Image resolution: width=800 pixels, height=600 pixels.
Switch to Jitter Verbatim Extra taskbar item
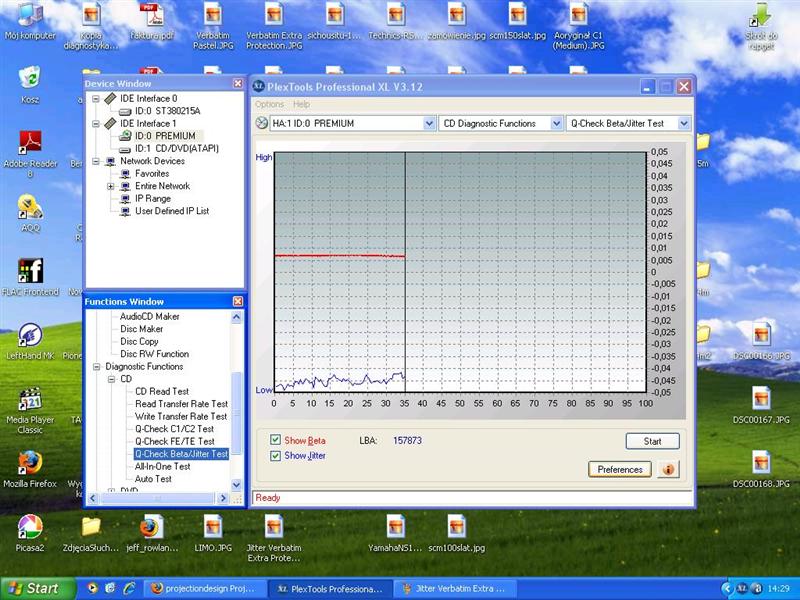point(456,589)
